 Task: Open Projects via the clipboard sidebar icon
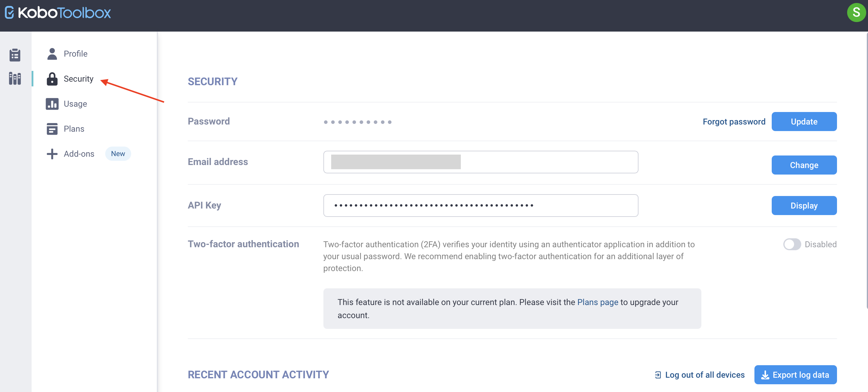[15, 55]
